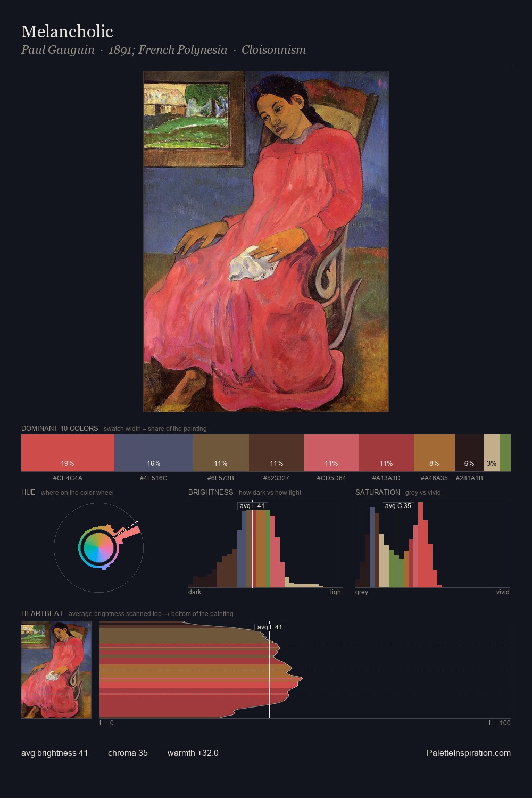Image resolution: width=532 pixels, height=798 pixels.
Task: Click the artist name Paul Gauguin
Action: 58,50
